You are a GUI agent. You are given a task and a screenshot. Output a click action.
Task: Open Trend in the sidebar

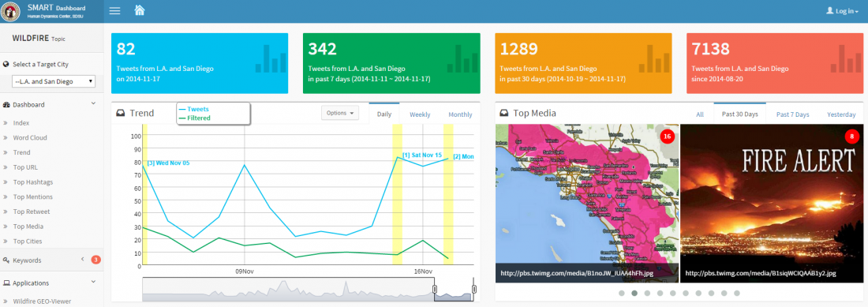21,152
